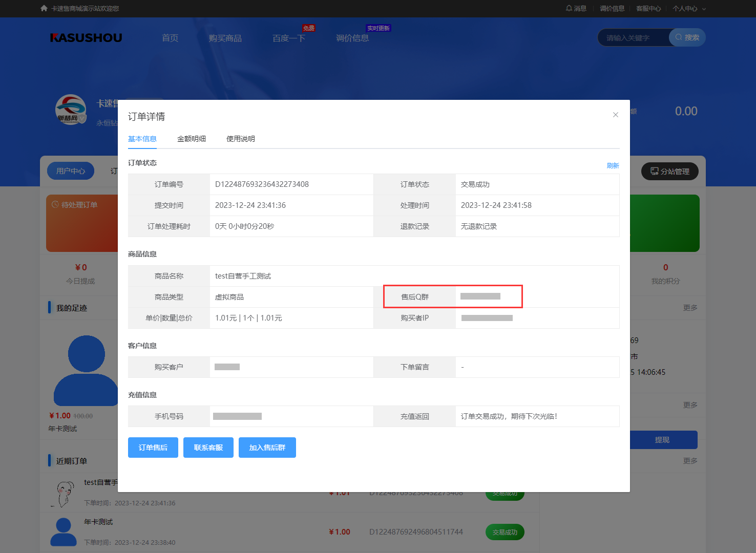Open the 年卡测试 recent order thumbnail
Viewport: 756px width, 553px height.
64,532
